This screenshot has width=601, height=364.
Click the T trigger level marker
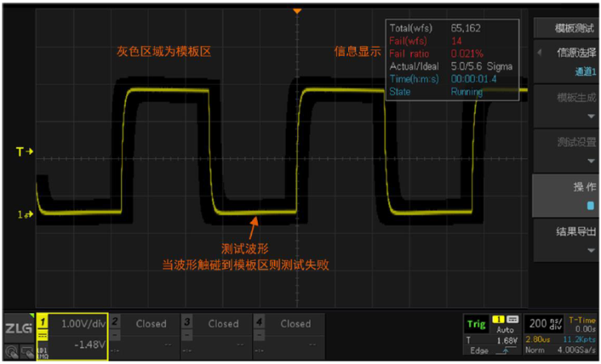click(x=24, y=151)
